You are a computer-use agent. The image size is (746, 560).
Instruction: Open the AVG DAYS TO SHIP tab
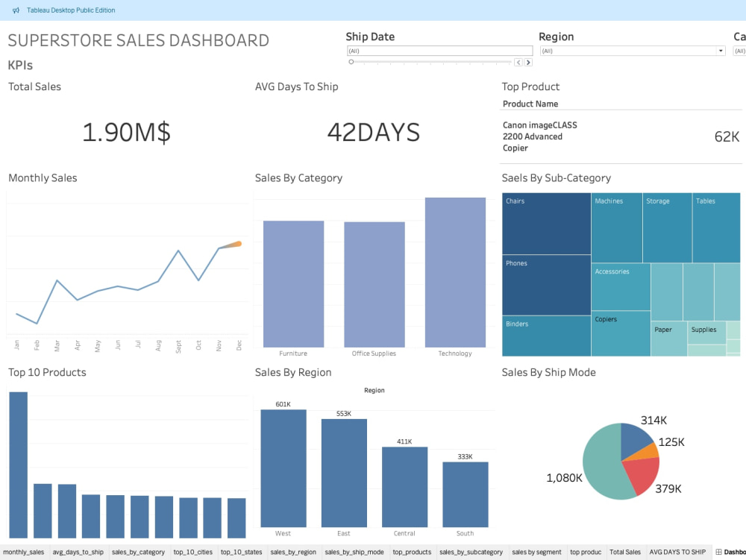coord(677,552)
